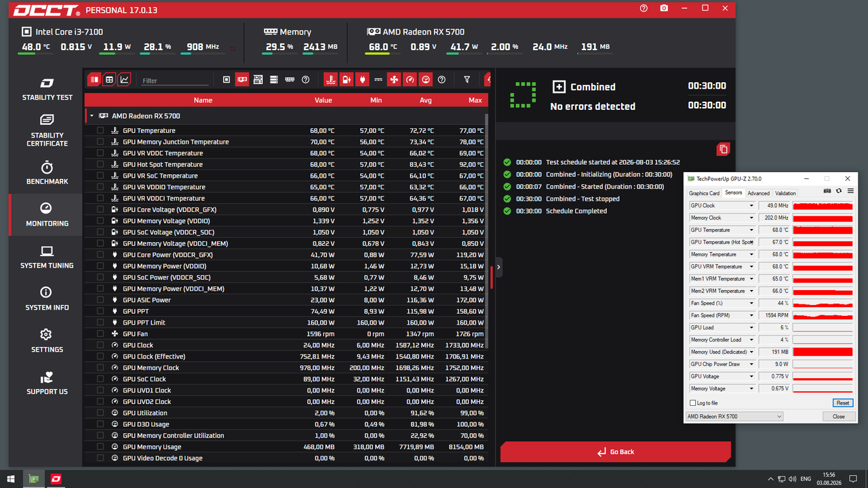Sort the sensor table by the Name column
The image size is (868, 488).
[203, 100]
